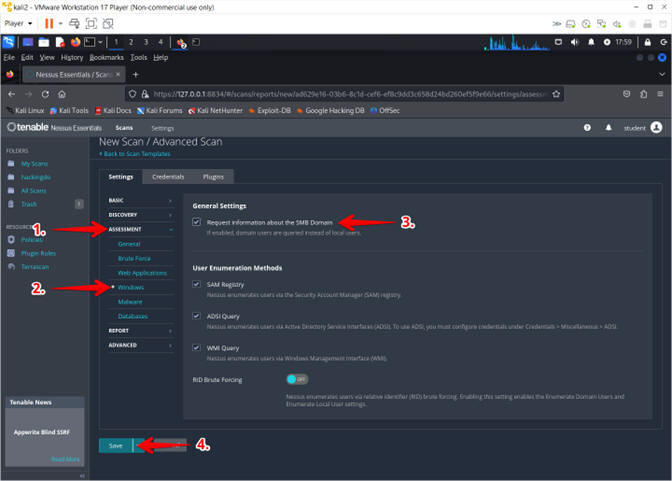Expand the ADVANCED settings section
This screenshot has height=481, width=672.
[x=140, y=345]
